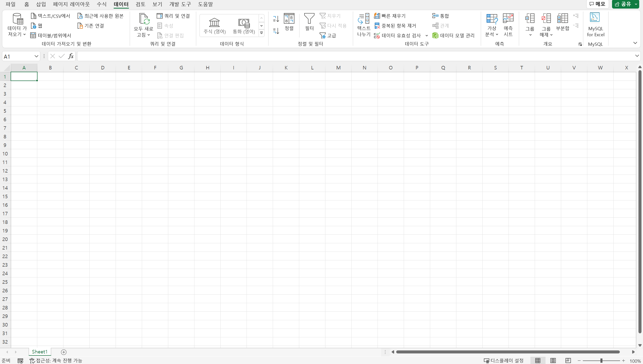The width and height of the screenshot is (643, 364).
Task: Open the 파일 menu
Action: [x=11, y=4]
